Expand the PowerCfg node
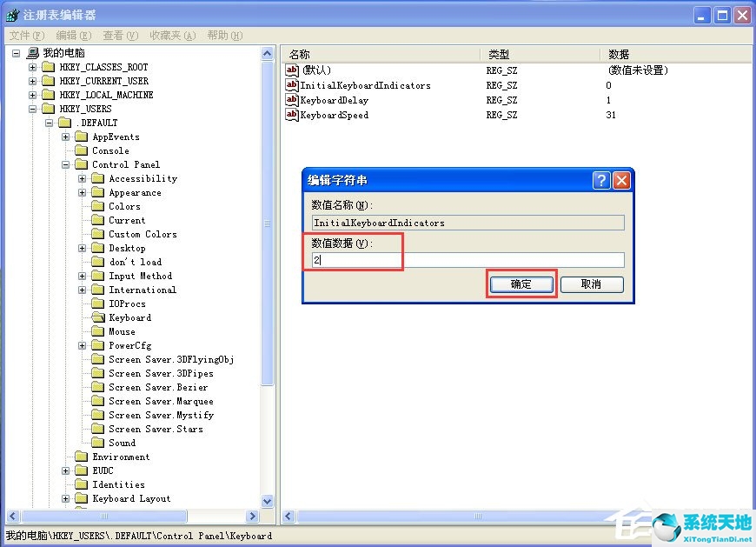Image resolution: width=756 pixels, height=547 pixels. coord(82,345)
